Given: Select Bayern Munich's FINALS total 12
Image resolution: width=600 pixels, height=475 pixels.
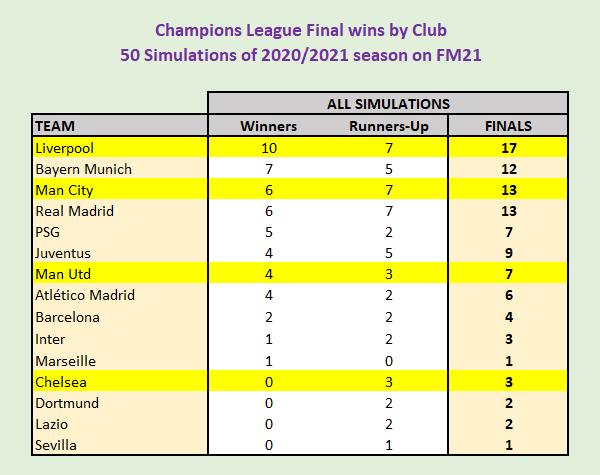Looking at the screenshot, I should [508, 169].
